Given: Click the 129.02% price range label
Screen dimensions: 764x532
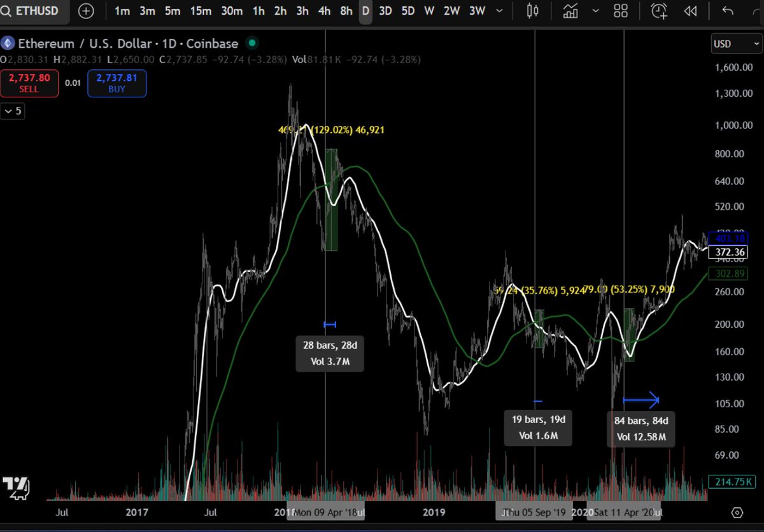Looking at the screenshot, I should (x=332, y=130).
